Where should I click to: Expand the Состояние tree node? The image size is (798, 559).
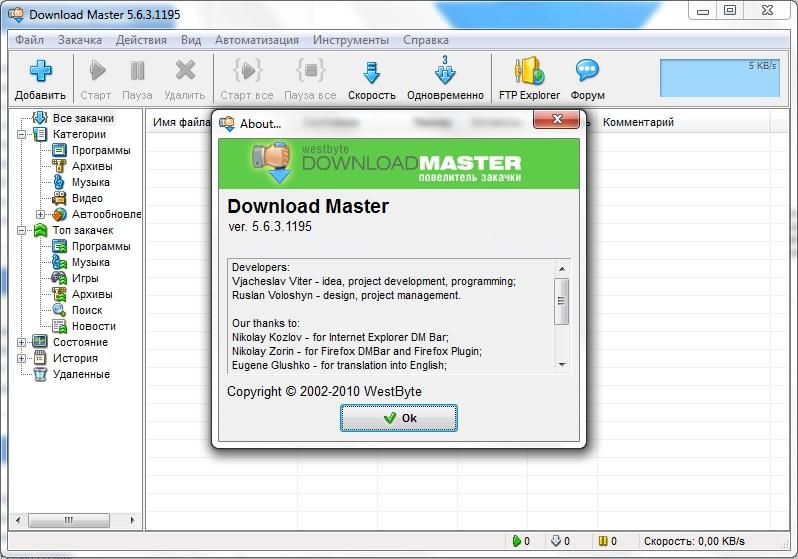[x=21, y=343]
